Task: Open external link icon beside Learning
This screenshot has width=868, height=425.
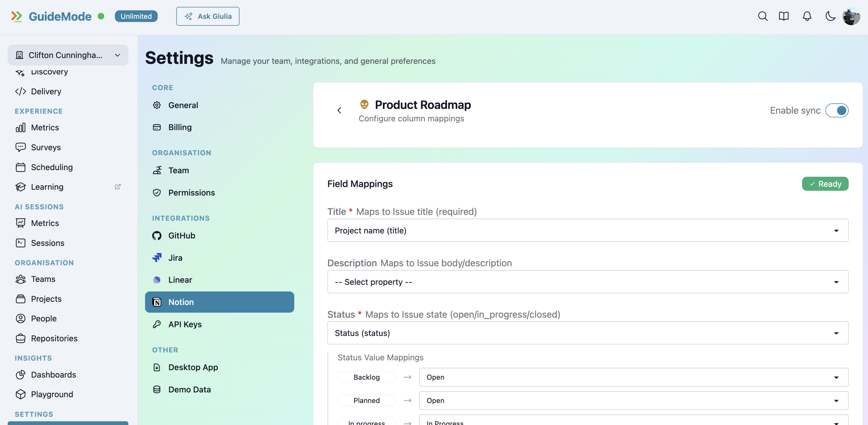Action: (117, 187)
